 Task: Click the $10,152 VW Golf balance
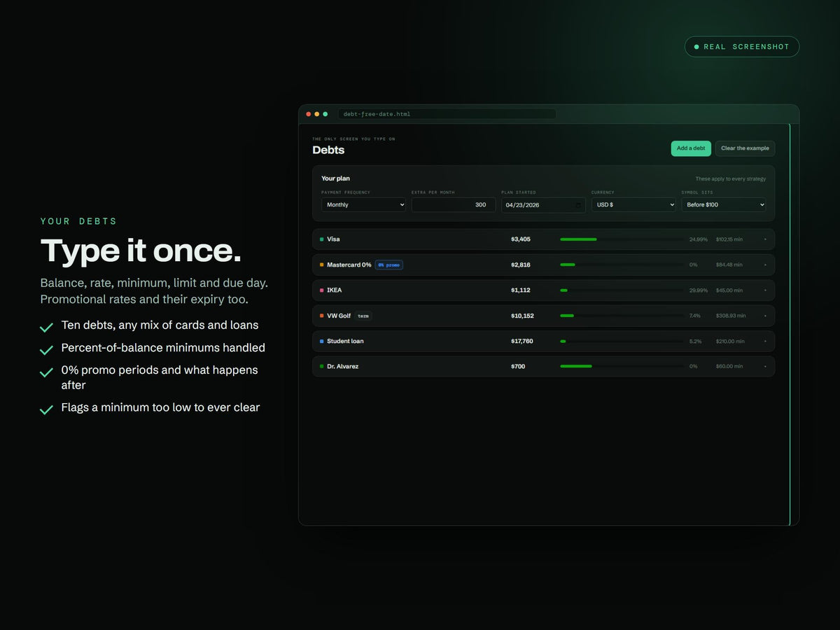click(522, 316)
